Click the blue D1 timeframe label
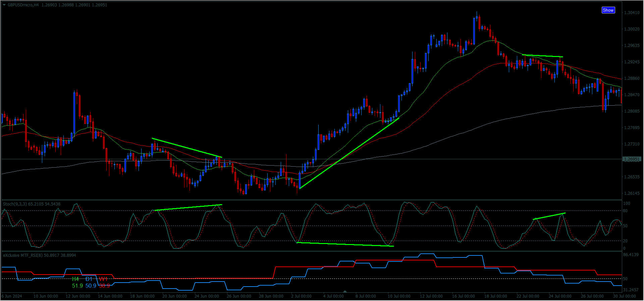644x301 pixels. [x=89, y=279]
